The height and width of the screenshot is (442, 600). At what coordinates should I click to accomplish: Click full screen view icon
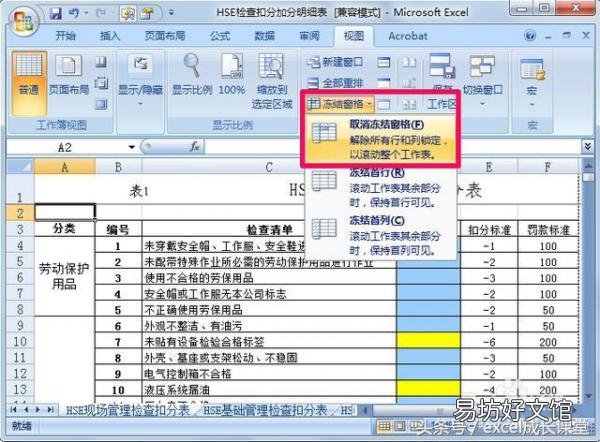click(101, 104)
